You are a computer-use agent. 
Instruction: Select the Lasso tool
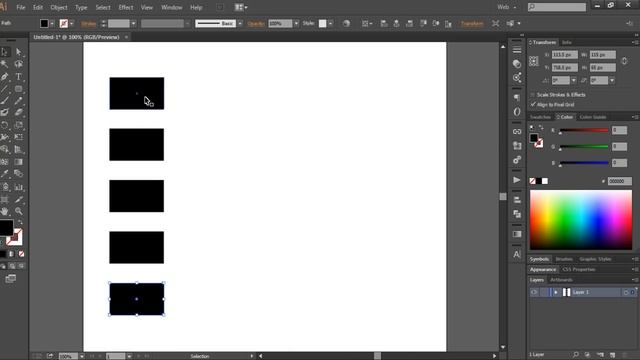click(18, 64)
